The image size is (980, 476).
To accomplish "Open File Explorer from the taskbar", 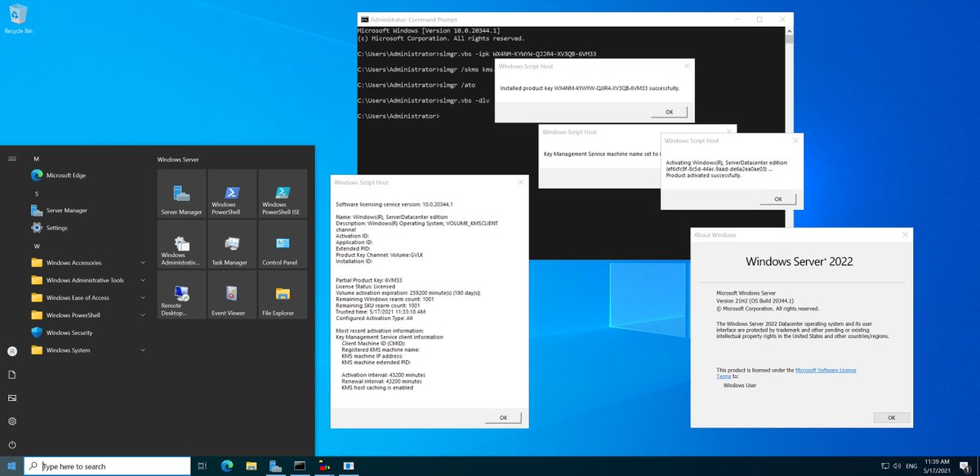I will click(x=251, y=466).
